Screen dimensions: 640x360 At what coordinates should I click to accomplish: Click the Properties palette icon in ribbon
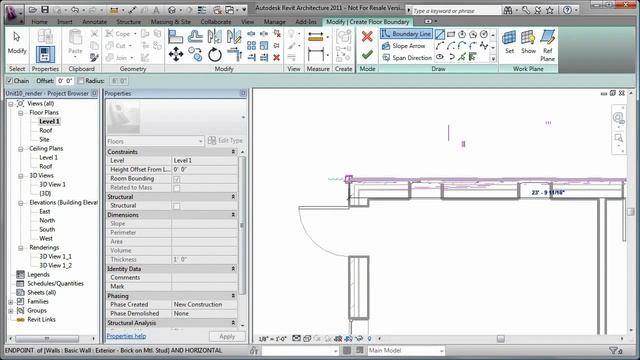point(45,54)
